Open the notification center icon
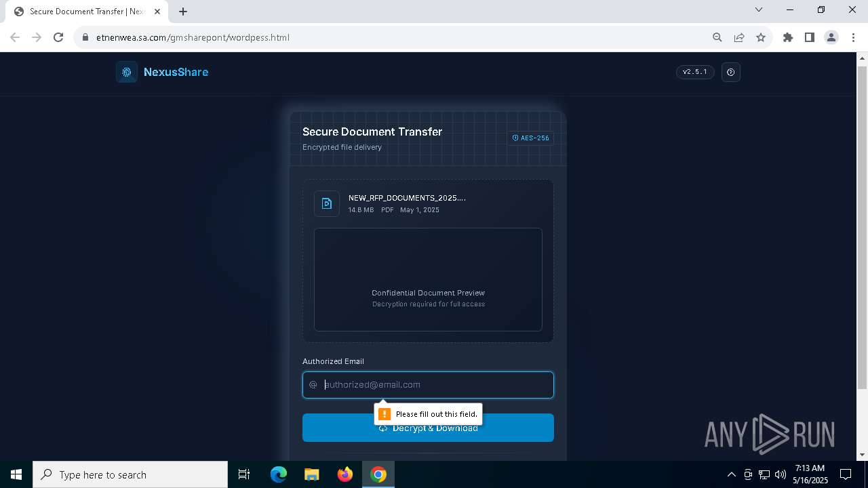 (x=846, y=474)
